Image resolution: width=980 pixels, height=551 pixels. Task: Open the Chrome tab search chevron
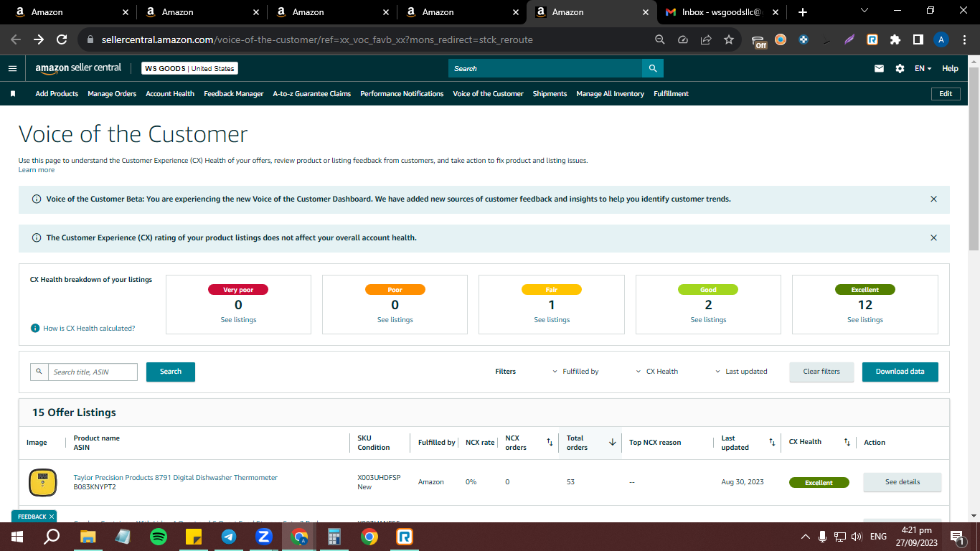click(x=864, y=11)
